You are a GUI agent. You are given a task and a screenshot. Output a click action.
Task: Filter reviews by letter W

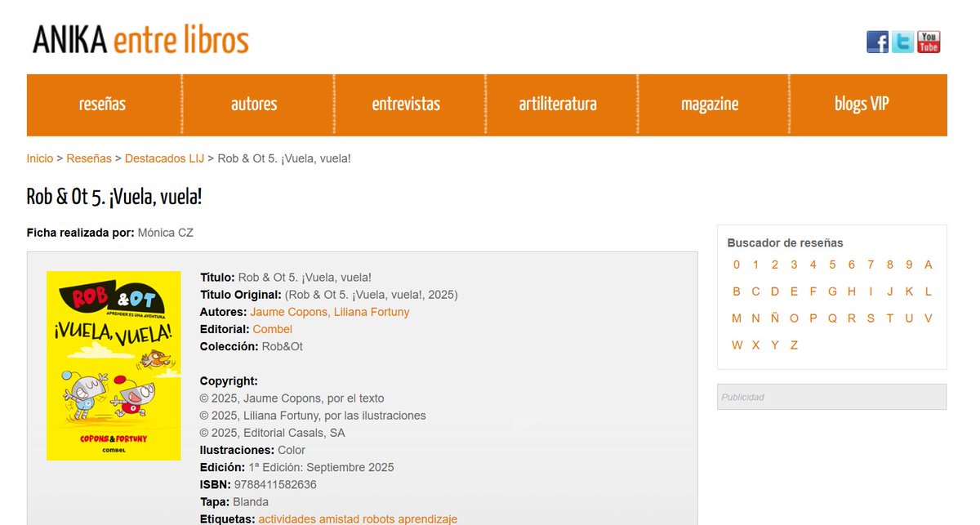coord(737,345)
